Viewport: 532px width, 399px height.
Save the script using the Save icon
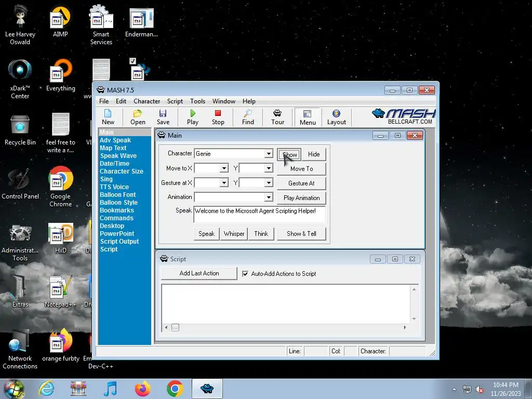pos(163,117)
